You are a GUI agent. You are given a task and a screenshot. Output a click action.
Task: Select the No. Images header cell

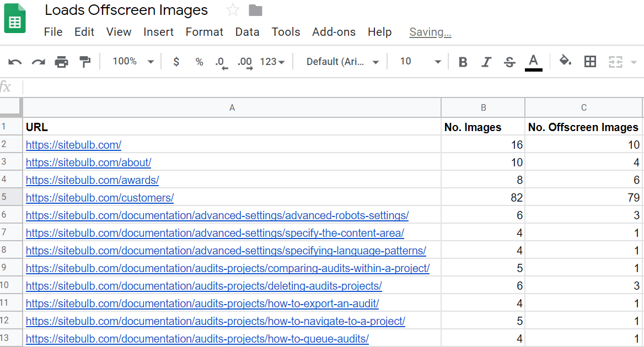point(484,127)
